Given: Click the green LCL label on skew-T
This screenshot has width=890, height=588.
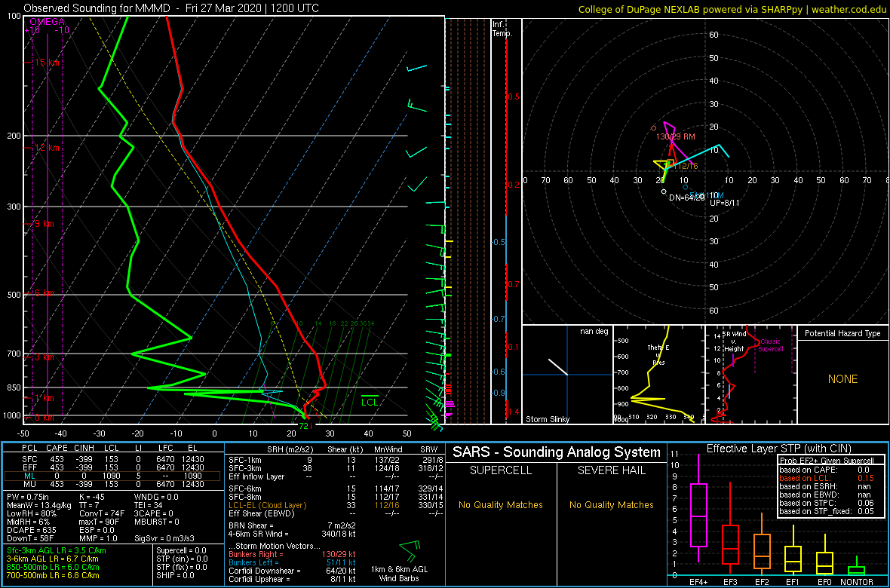Looking at the screenshot, I should coord(370,402).
